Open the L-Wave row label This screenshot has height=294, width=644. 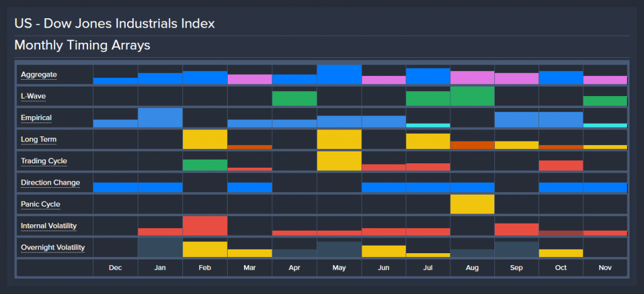click(33, 96)
